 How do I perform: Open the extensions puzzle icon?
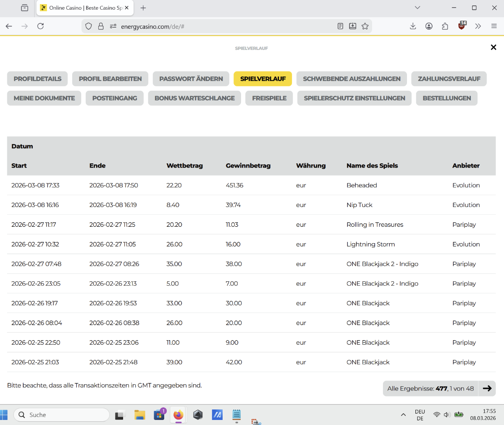pyautogui.click(x=445, y=26)
